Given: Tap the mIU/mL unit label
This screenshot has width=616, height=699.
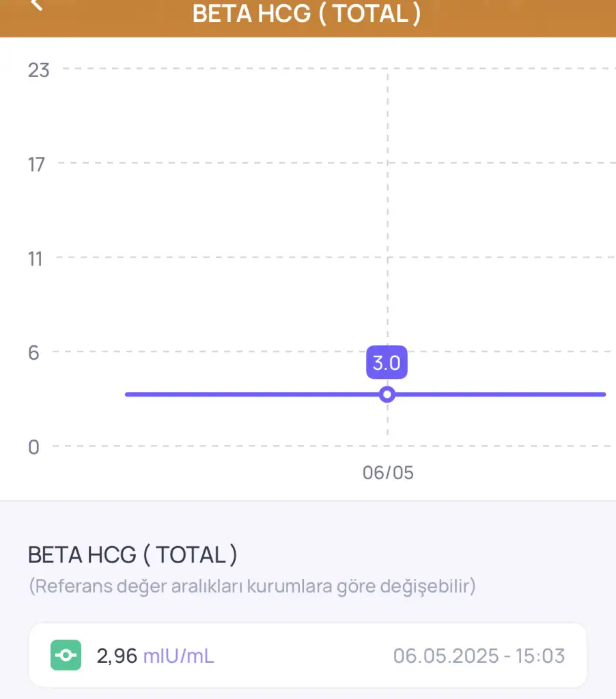Looking at the screenshot, I should [x=178, y=656].
